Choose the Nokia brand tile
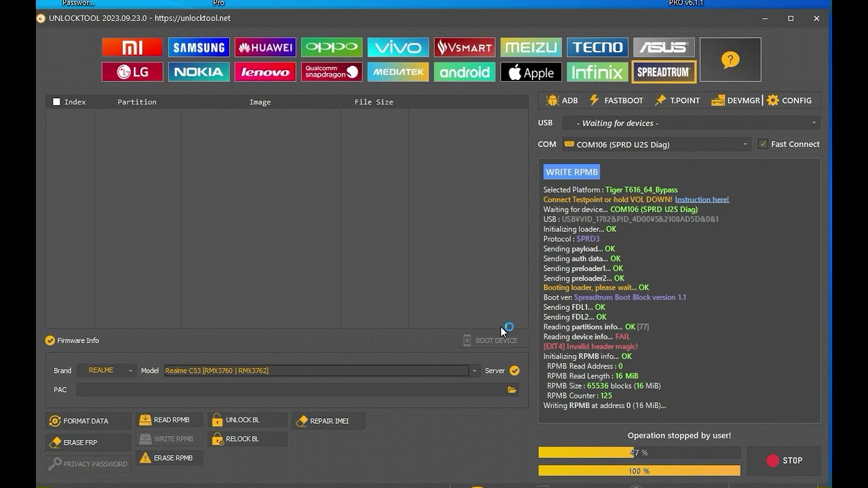Image resolution: width=868 pixels, height=488 pixels. coord(199,72)
